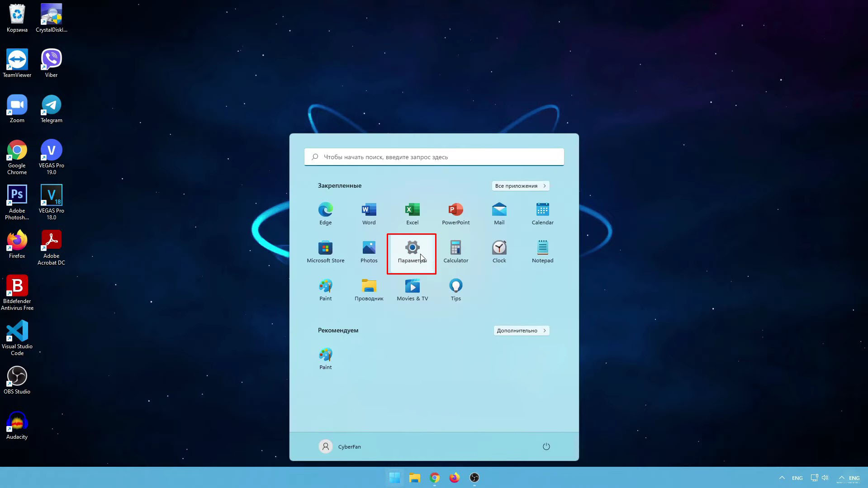This screenshot has height=488, width=868.
Task: Open Paint from recommended section
Action: (x=325, y=358)
